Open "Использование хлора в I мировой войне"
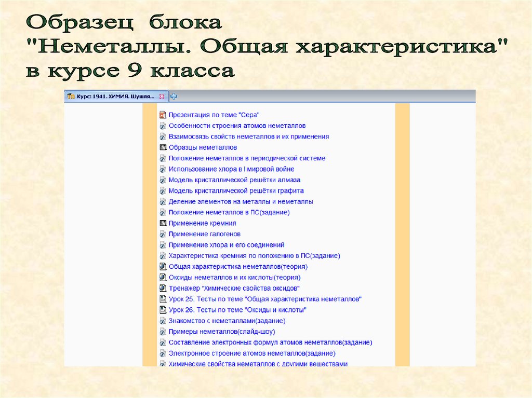 pyautogui.click(x=231, y=169)
